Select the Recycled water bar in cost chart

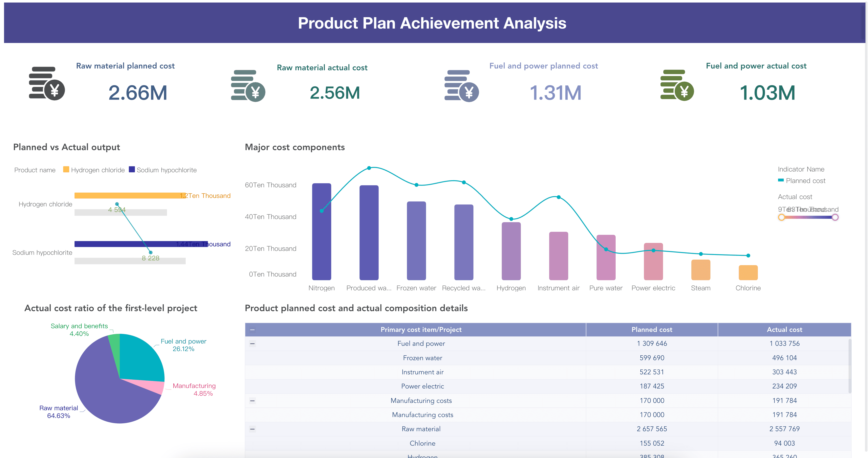click(464, 242)
